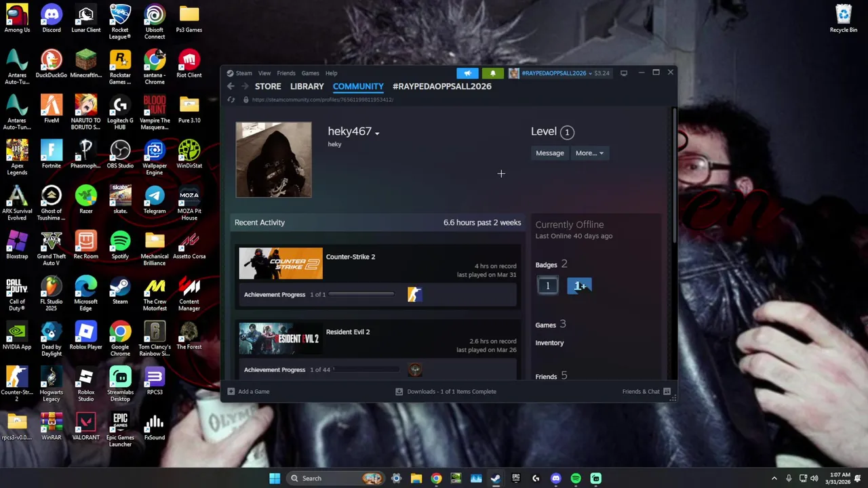This screenshot has width=868, height=488.
Task: Open Wallpaper Engine desktop icon
Action: pos(155,157)
